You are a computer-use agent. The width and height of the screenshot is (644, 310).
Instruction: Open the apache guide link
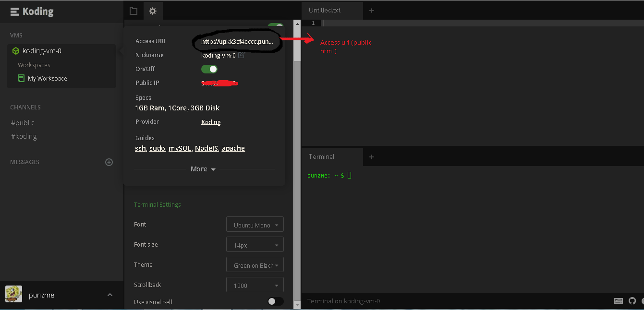tap(233, 148)
